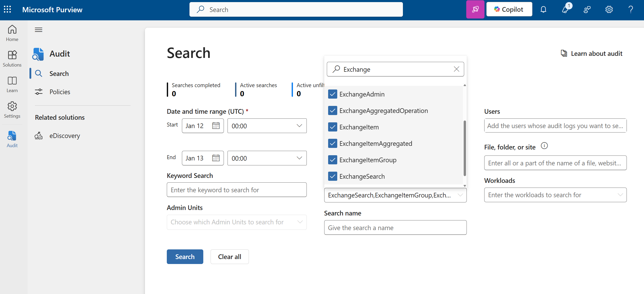The height and width of the screenshot is (294, 644).
Task: Open the Learn about audit link
Action: coord(596,53)
